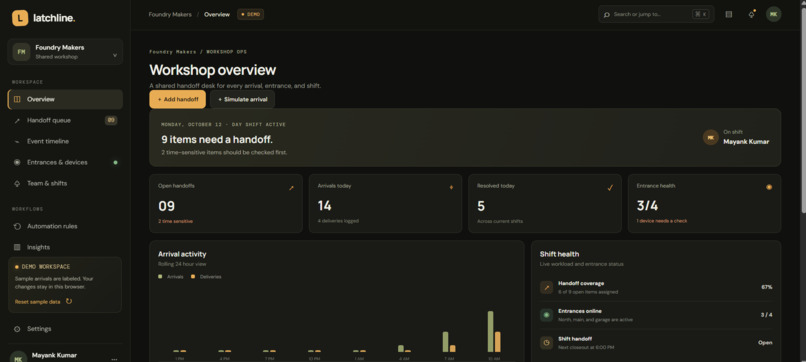The height and width of the screenshot is (362, 806).
Task: Click the MK avatar in the sidebar footer
Action: pyautogui.click(x=19, y=358)
